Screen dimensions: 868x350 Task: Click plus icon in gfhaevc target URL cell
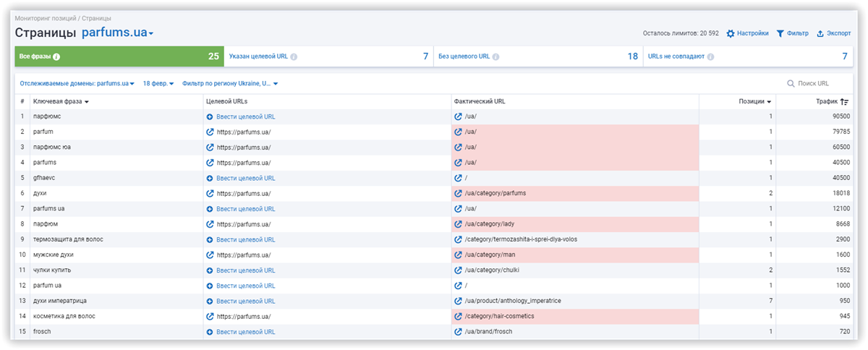[210, 178]
